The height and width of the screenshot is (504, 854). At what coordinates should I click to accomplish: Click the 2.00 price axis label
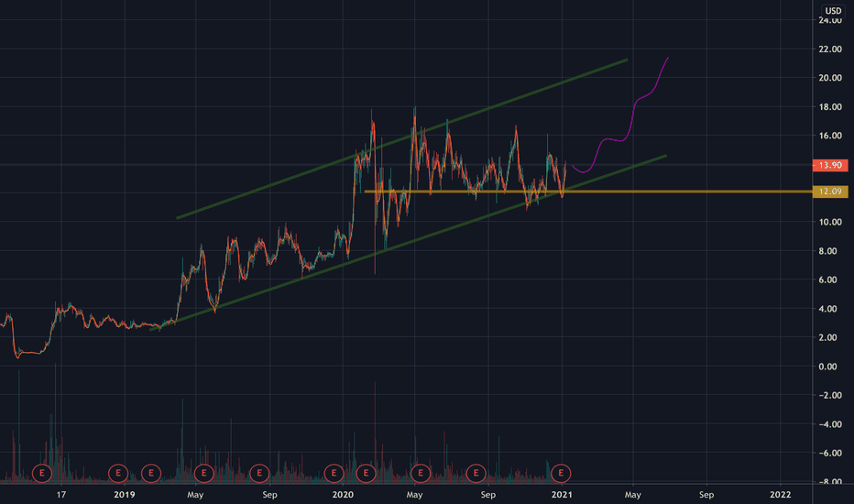pos(827,337)
